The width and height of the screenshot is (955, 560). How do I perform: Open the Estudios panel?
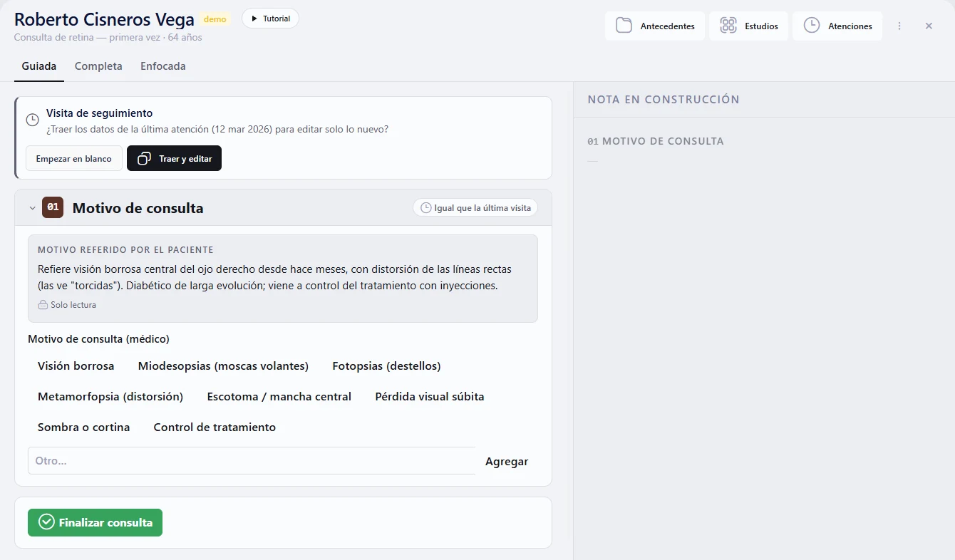(748, 26)
